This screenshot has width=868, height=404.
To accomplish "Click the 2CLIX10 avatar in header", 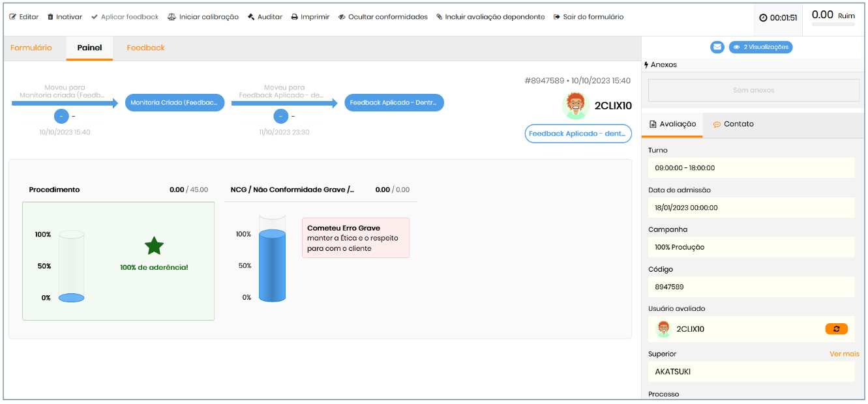I will [576, 106].
